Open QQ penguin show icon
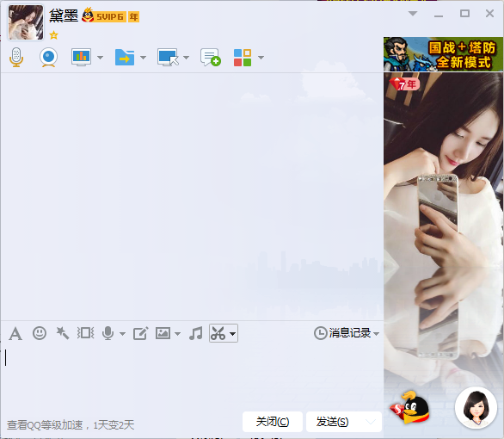Viewport: 504px width, 439px height. pos(410,407)
